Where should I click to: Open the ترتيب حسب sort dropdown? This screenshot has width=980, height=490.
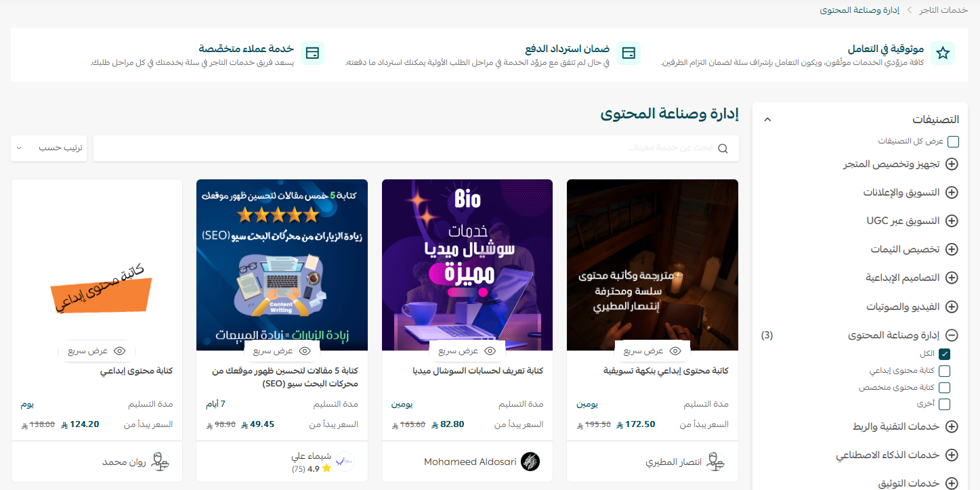pos(49,148)
